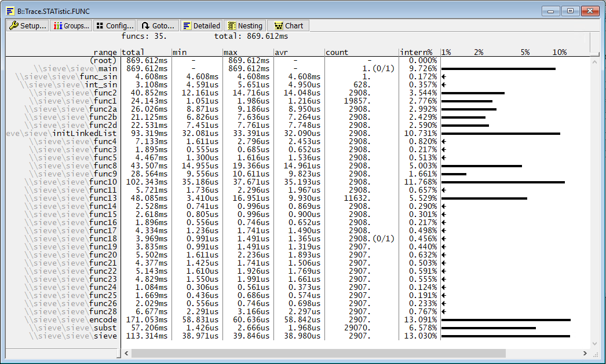This screenshot has width=606, height=364.
Task: Click the func13 bar in chart column
Action: [x=484, y=198]
